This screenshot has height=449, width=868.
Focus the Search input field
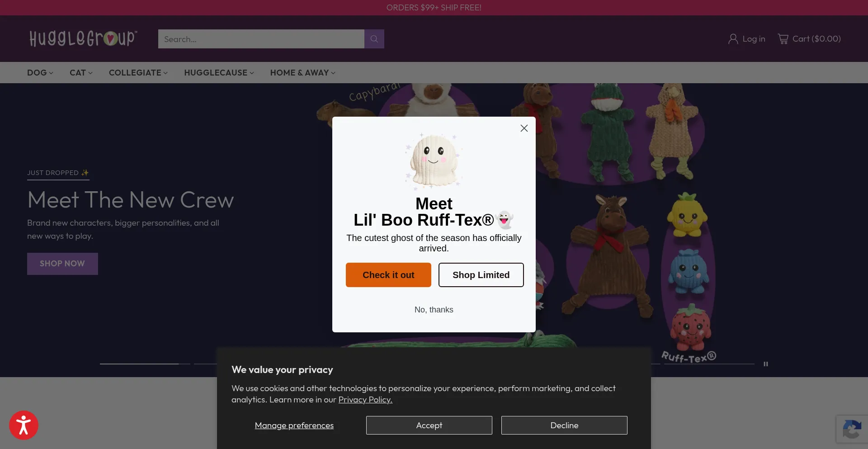coord(261,39)
